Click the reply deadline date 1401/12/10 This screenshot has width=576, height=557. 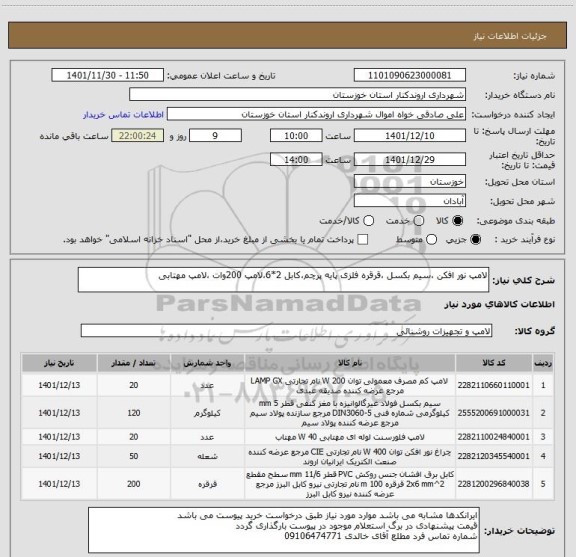coord(410,136)
